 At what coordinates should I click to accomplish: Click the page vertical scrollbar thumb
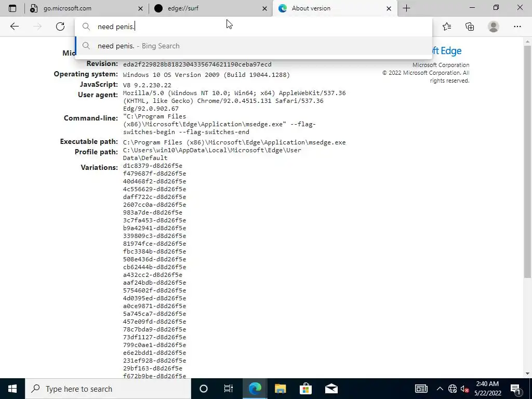tap(527, 161)
